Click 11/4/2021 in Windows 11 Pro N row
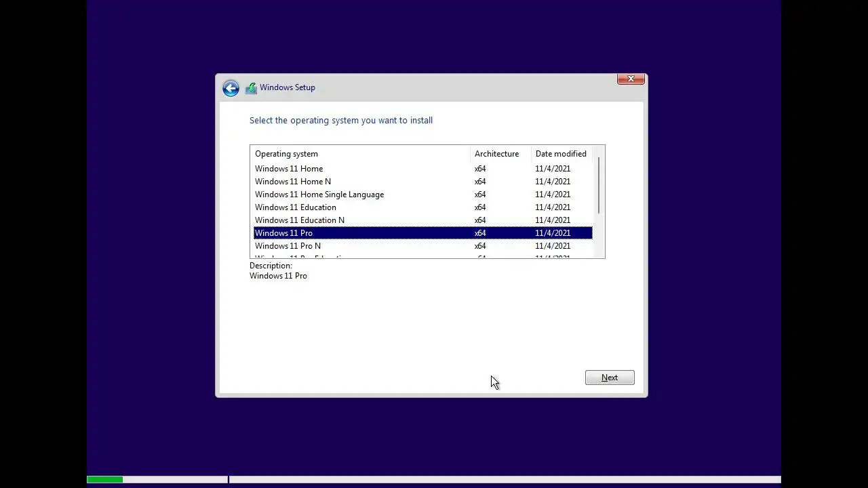 tap(553, 246)
